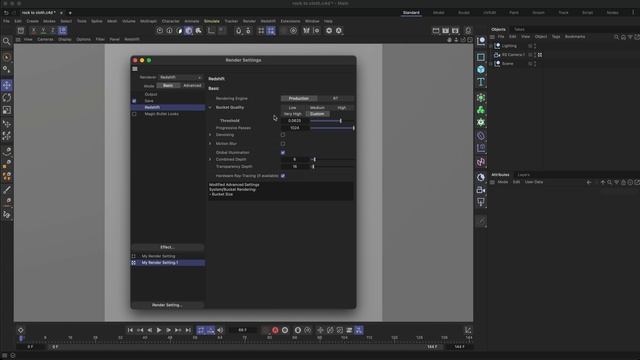Image resolution: width=640 pixels, height=360 pixels.
Task: Expand the Scene object in Objects panel
Action: (x=491, y=64)
